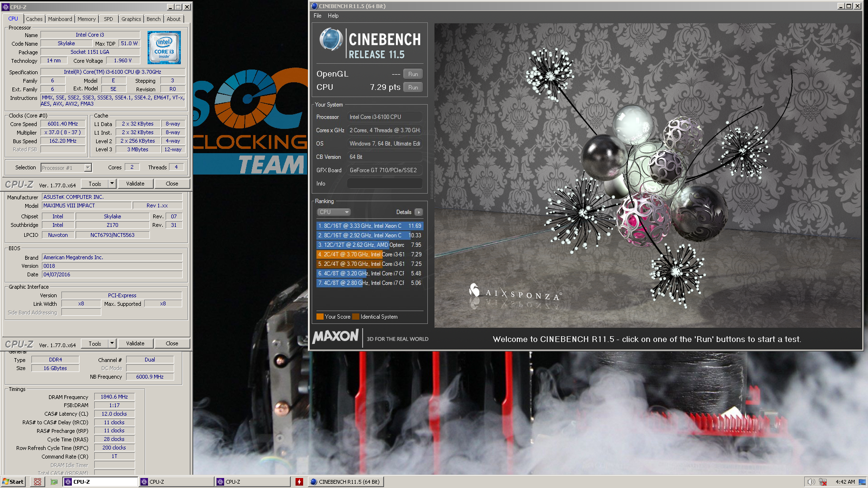The image size is (868, 488).
Task: Expand the Ranking CPU dropdown
Action: [x=334, y=212]
